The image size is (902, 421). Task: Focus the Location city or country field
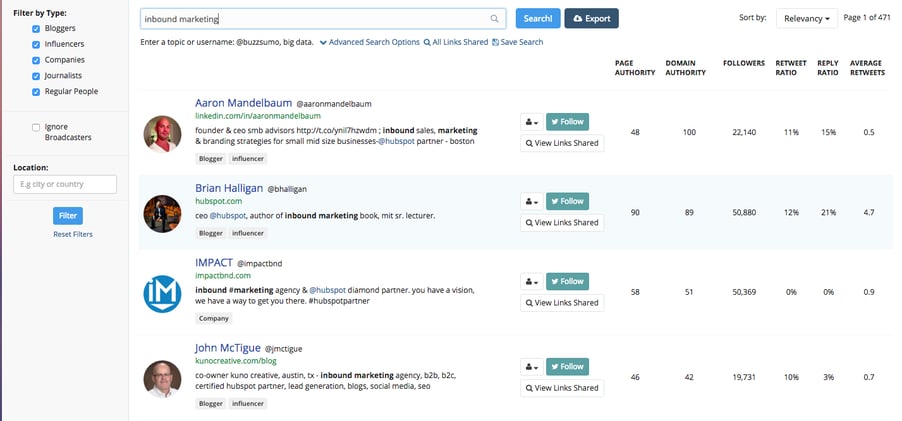[x=65, y=184]
